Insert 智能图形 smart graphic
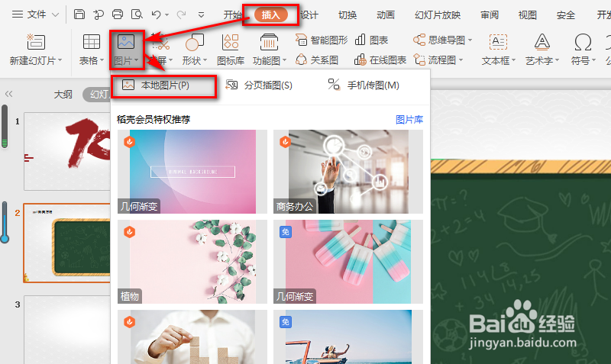 322,40
